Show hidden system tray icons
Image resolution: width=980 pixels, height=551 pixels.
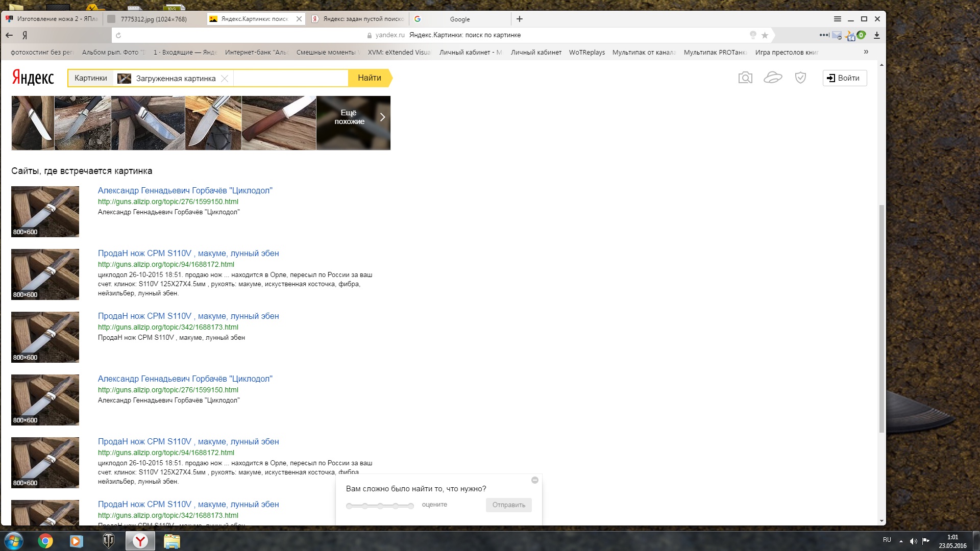901,541
